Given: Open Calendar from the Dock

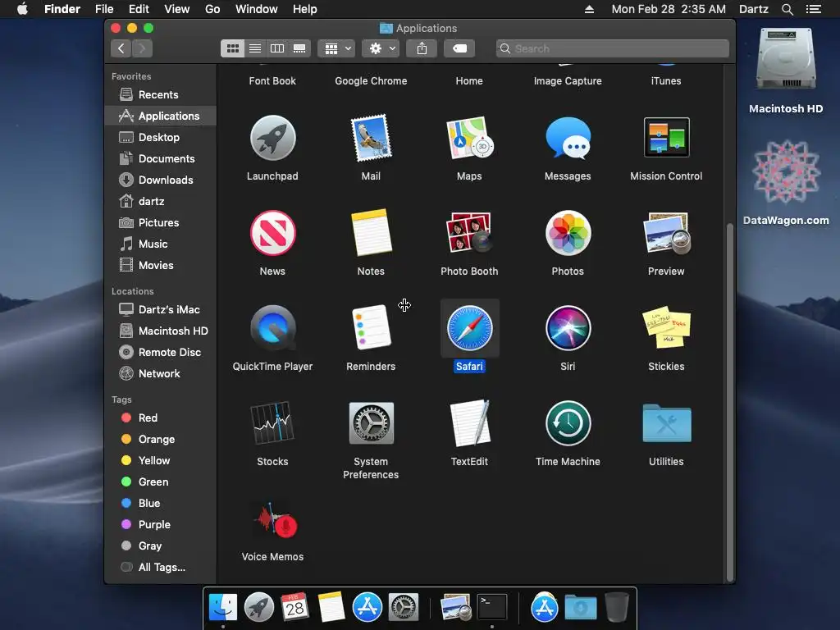Looking at the screenshot, I should (295, 608).
